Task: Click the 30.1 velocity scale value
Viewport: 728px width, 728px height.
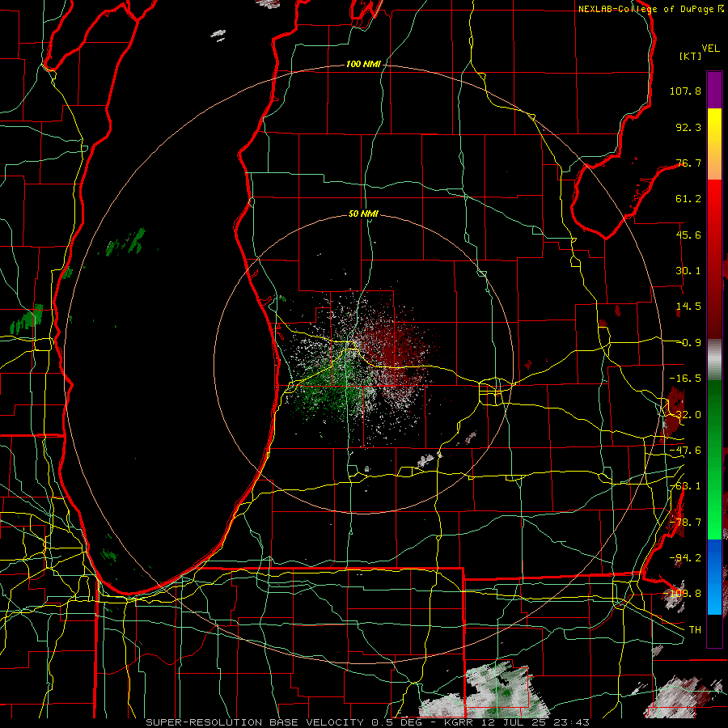Action: 688,271
